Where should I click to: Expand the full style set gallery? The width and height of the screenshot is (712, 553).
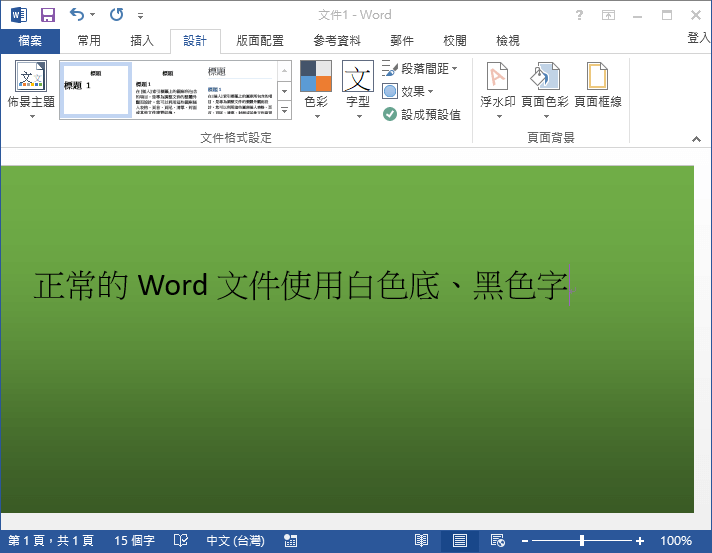point(284,110)
